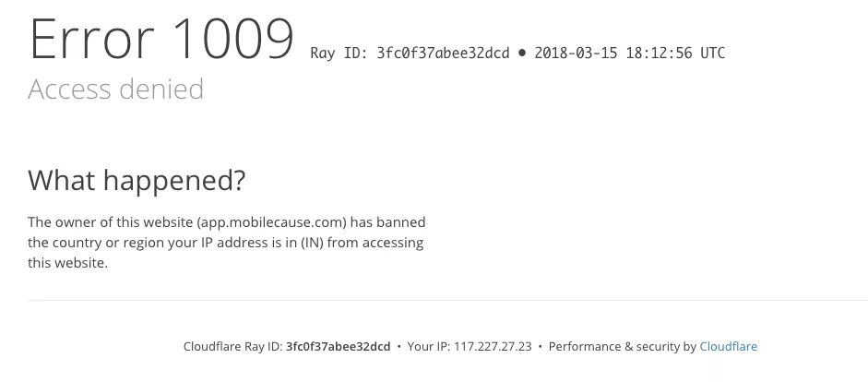The image size is (868, 382).
Task: Select the Access denied subtitle
Action: click(115, 90)
